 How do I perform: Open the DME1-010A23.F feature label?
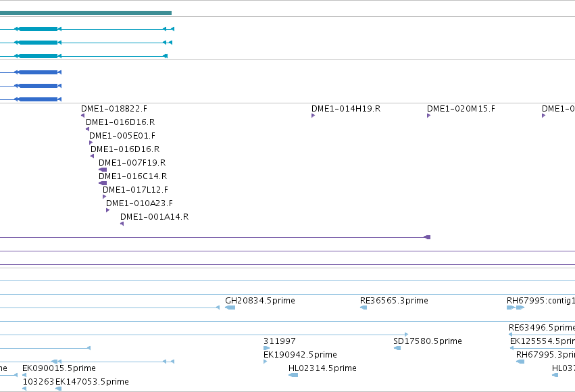(x=139, y=203)
